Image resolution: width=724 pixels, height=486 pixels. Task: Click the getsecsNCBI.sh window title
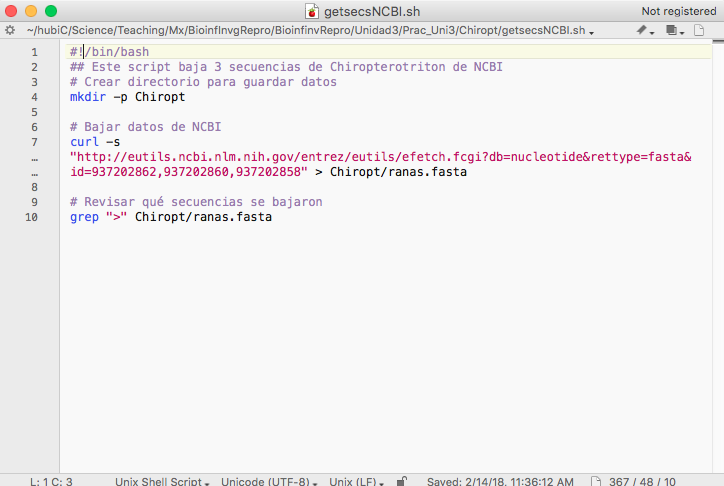click(x=372, y=11)
